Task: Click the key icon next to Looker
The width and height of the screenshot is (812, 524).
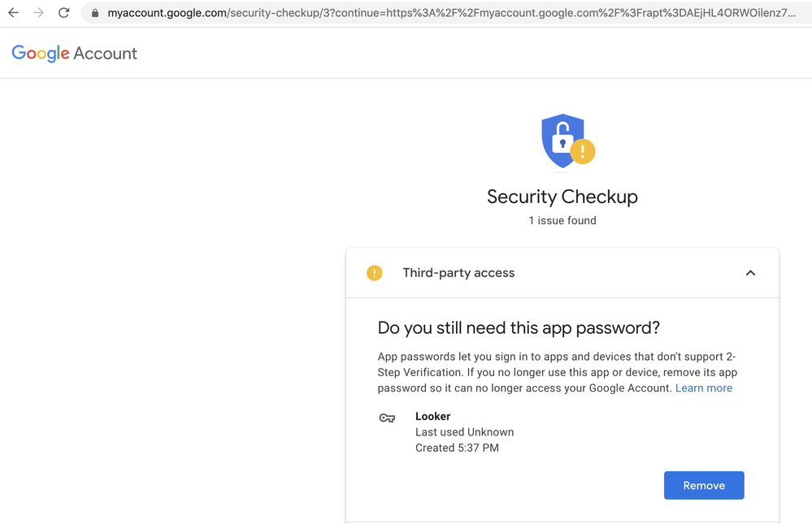Action: pos(387,418)
